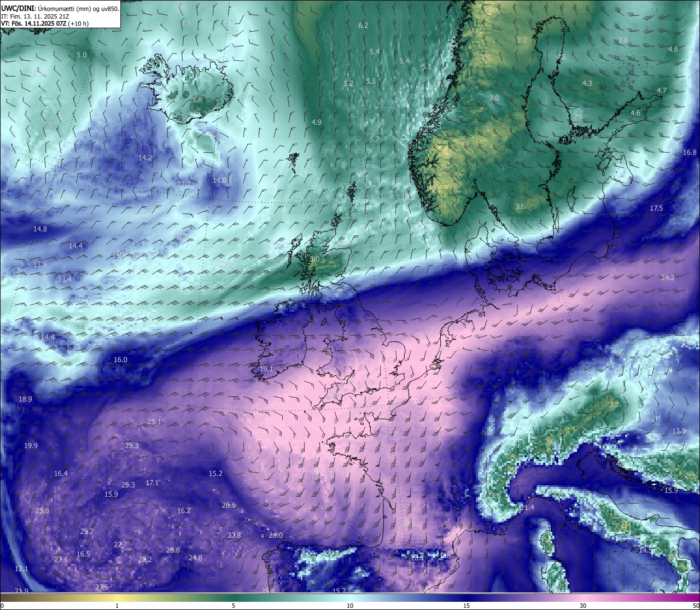This screenshot has width=700, height=610.
Task: Click the '26.8' value in the Atlantic
Action: coord(173,550)
